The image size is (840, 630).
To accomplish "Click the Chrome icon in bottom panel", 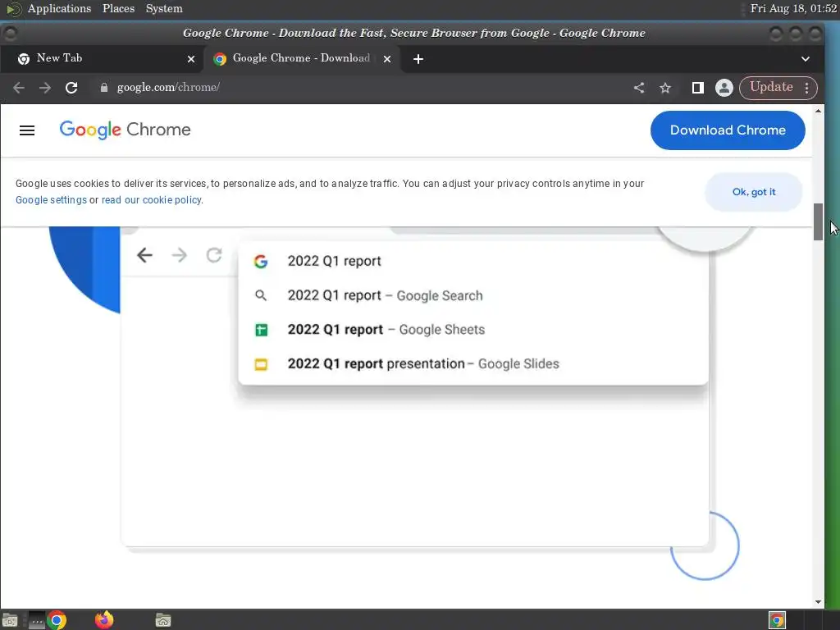I will coord(57,620).
